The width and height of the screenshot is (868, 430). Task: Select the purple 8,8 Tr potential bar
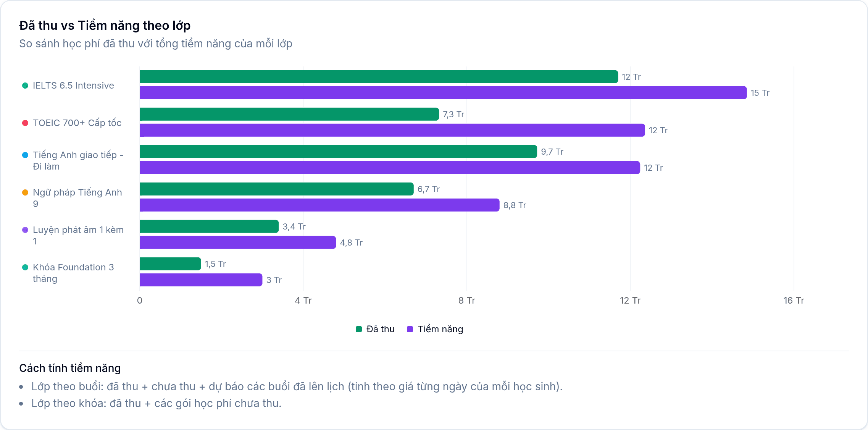319,205
